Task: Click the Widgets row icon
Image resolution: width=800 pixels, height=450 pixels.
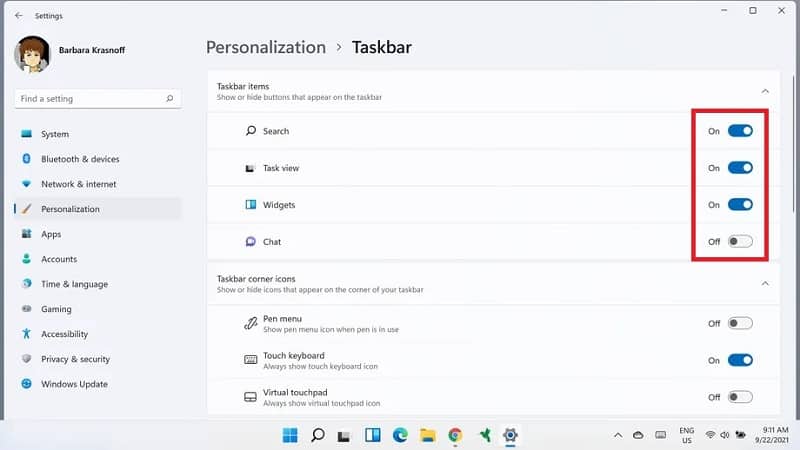Action: click(251, 205)
